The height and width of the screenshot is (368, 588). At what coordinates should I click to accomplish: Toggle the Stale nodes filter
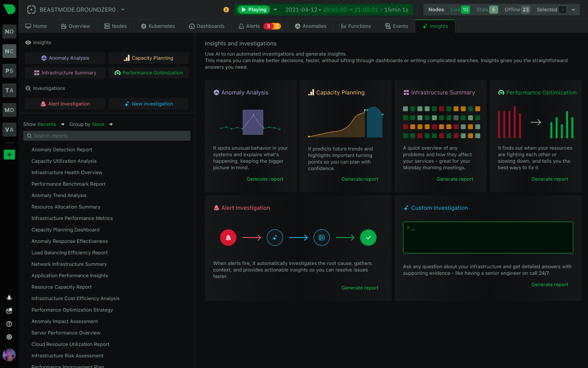(x=486, y=9)
